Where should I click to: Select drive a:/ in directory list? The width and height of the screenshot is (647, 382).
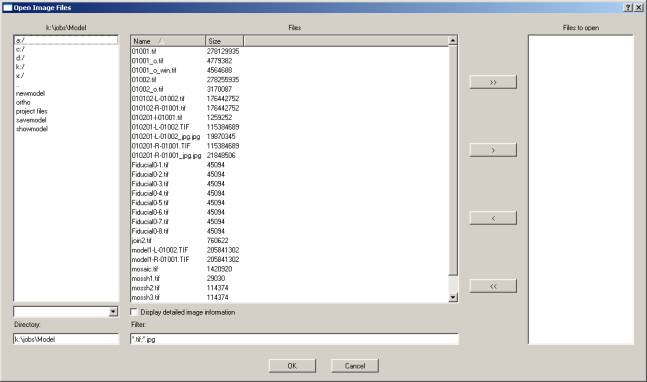[66, 40]
